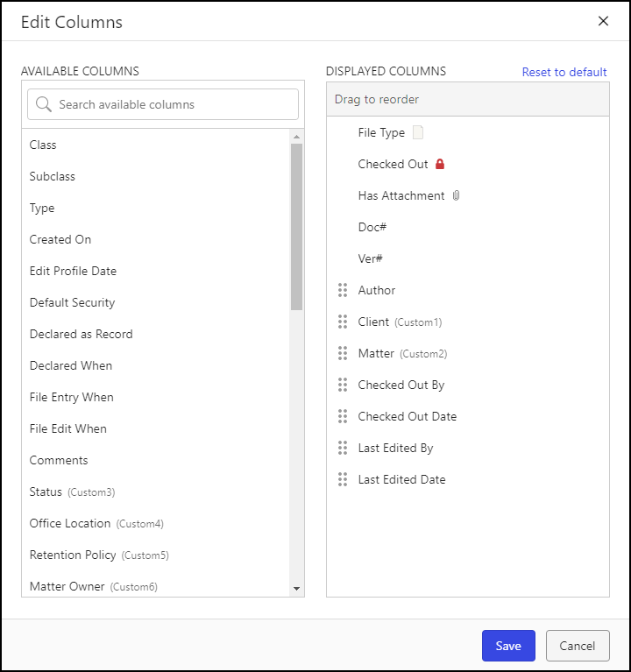The height and width of the screenshot is (672, 631).
Task: Click the Matter column drag handle
Action: click(x=343, y=353)
